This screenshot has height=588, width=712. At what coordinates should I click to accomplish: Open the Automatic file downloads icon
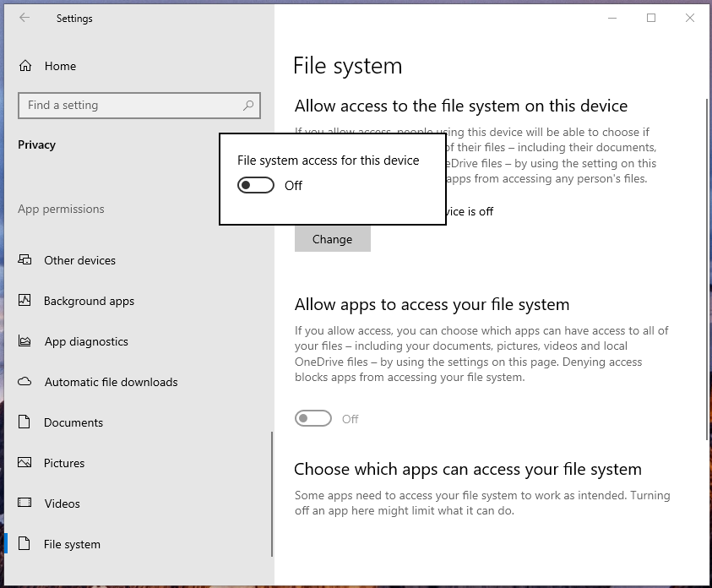[x=25, y=382]
